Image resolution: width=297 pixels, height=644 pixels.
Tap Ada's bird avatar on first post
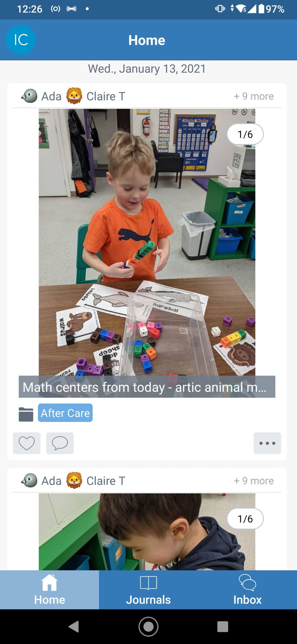[x=30, y=96]
